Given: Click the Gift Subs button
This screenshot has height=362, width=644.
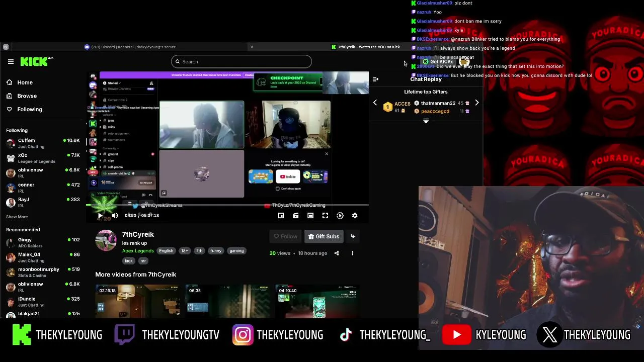Looking at the screenshot, I should (324, 236).
